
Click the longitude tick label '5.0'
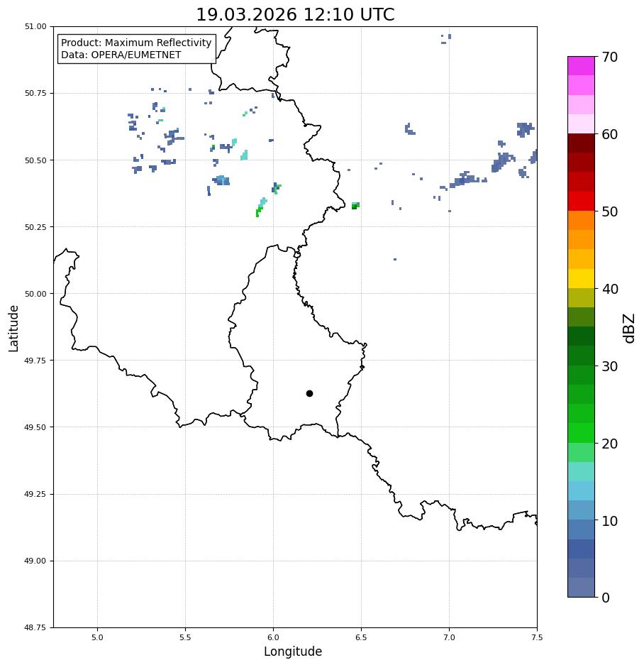pos(97,637)
